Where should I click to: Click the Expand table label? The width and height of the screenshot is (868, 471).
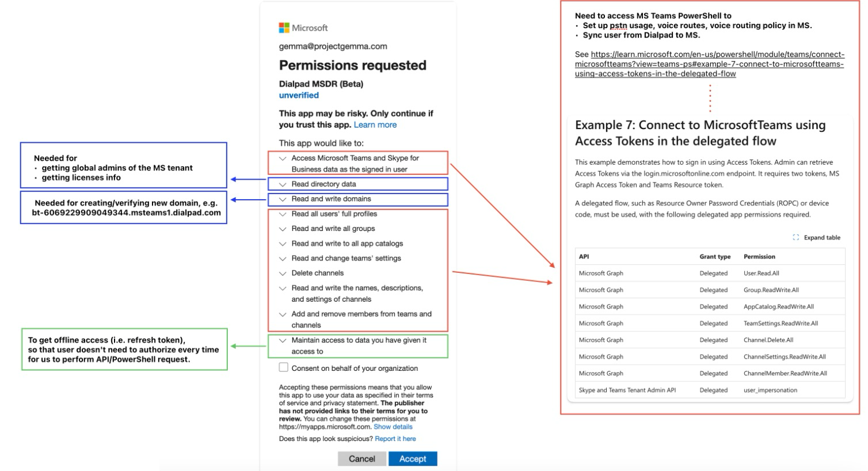coord(822,237)
